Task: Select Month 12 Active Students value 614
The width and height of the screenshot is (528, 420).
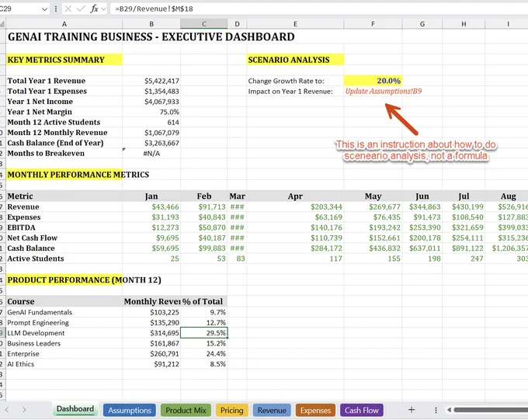Action: pos(151,122)
